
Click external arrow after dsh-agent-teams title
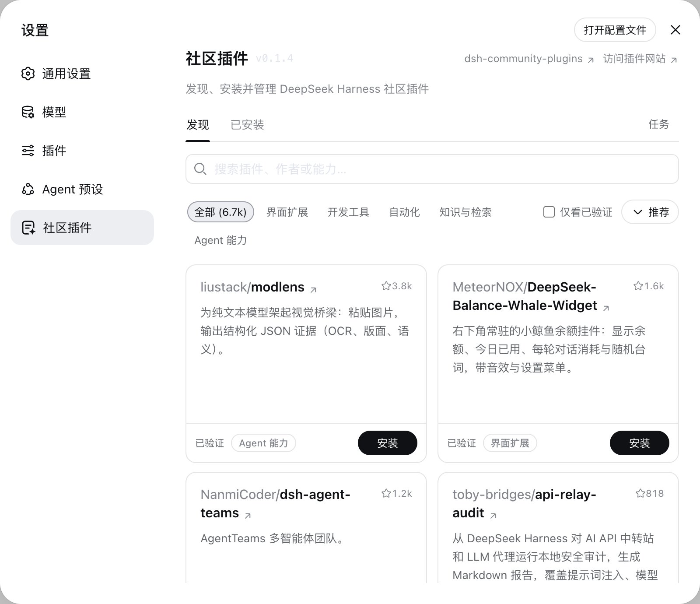(248, 516)
